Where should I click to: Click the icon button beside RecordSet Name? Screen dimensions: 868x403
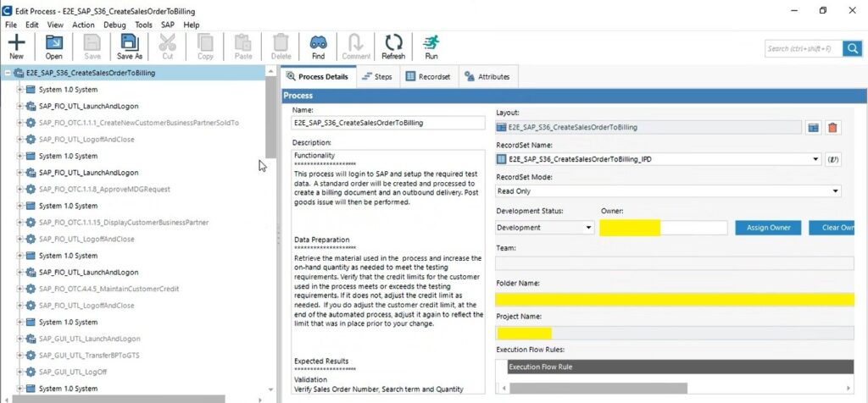[832, 159]
